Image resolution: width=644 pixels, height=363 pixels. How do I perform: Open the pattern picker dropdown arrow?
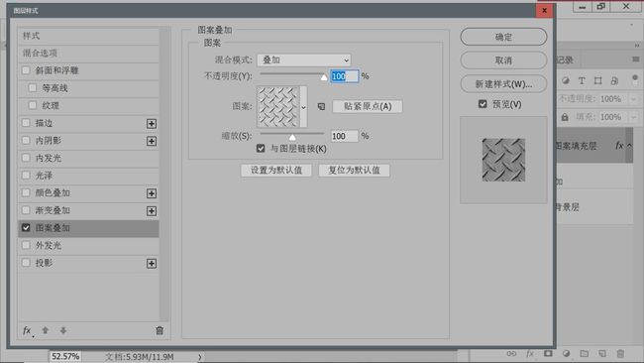303,107
